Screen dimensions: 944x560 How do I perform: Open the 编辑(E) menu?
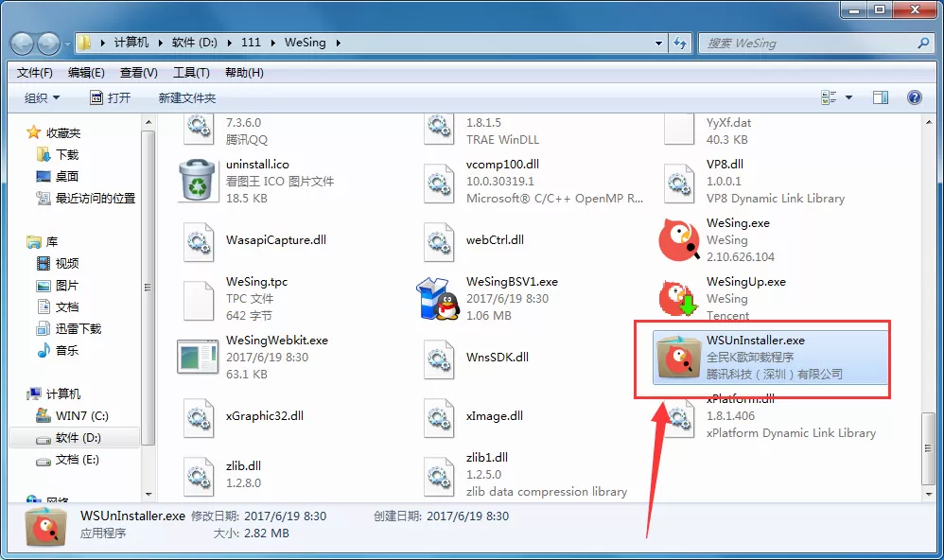(86, 73)
